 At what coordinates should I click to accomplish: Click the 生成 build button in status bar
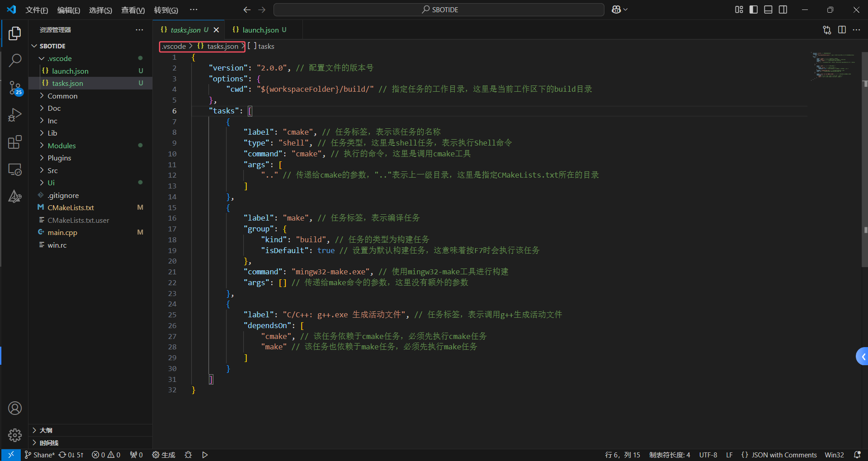[x=164, y=455]
